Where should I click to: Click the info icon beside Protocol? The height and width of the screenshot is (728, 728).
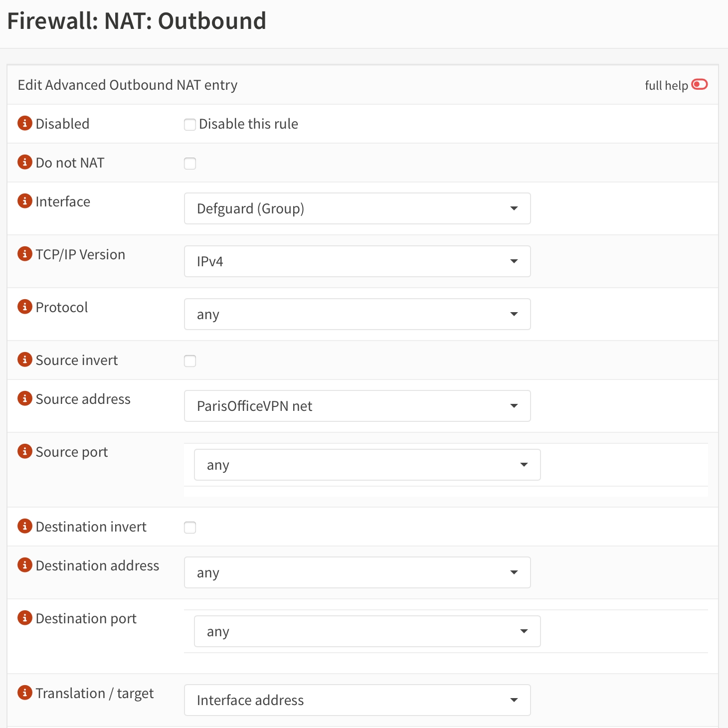pos(24,307)
